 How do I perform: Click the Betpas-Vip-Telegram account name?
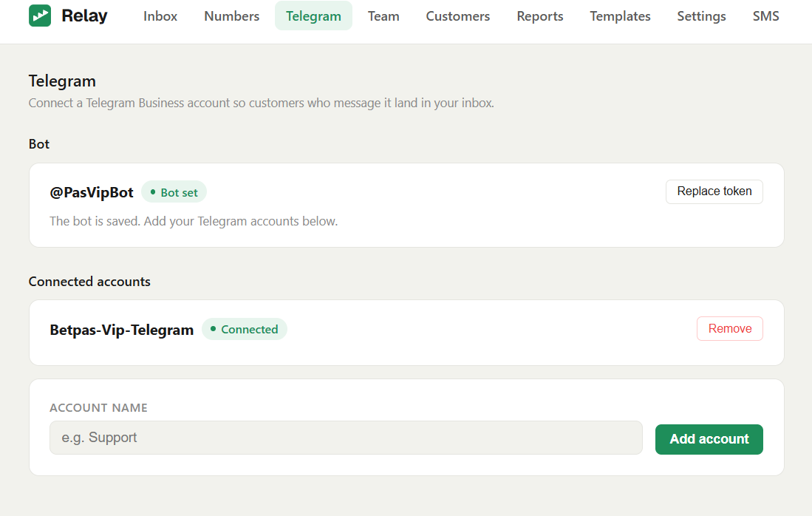(x=122, y=330)
